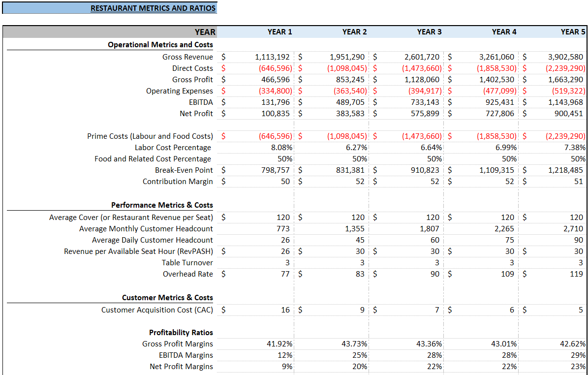Click Year 5 Contribution Margin value 51
588x375 pixels.
(x=579, y=182)
